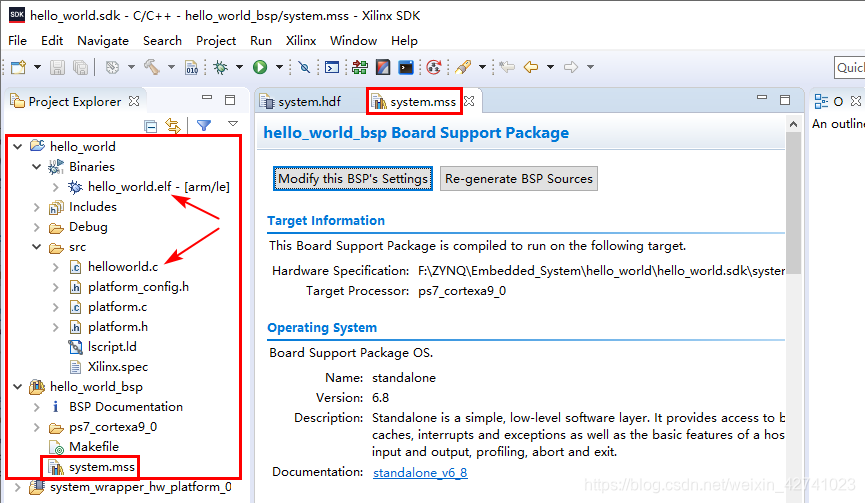Click the Back navigation arrow
865x503 pixels.
pos(531,67)
